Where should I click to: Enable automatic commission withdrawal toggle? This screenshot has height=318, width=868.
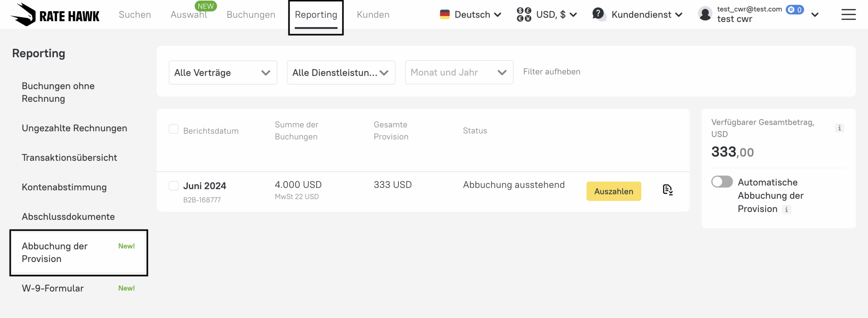click(x=722, y=182)
